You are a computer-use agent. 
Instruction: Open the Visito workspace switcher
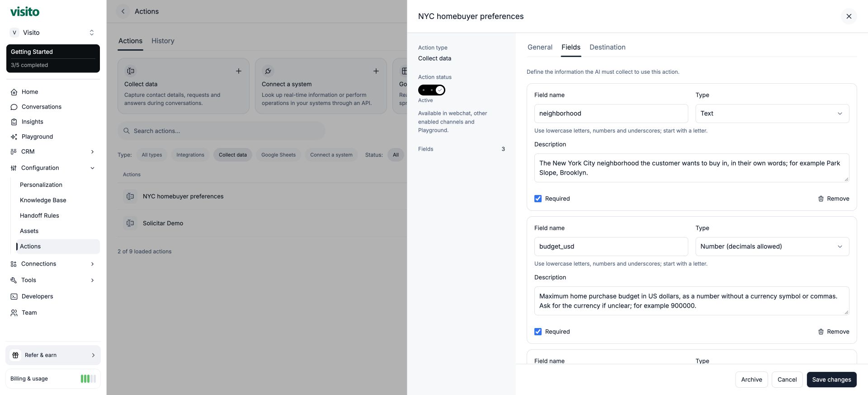coord(53,33)
